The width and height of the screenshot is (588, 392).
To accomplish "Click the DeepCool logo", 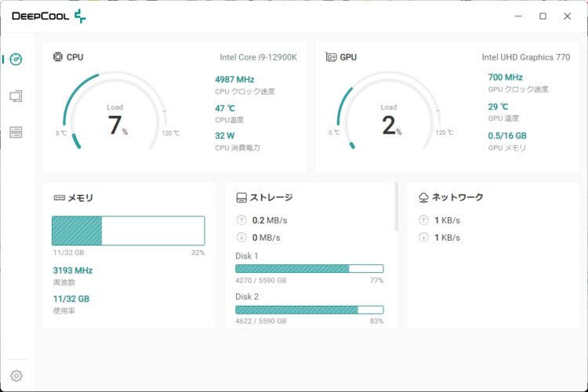I will [x=49, y=16].
